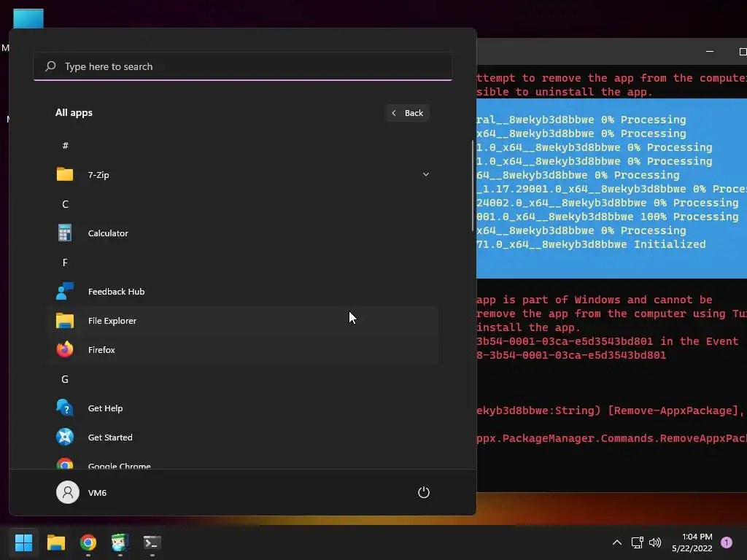Launch Google Chrome from the app list
Viewport: 747px width, 560px height.
(x=242, y=463)
